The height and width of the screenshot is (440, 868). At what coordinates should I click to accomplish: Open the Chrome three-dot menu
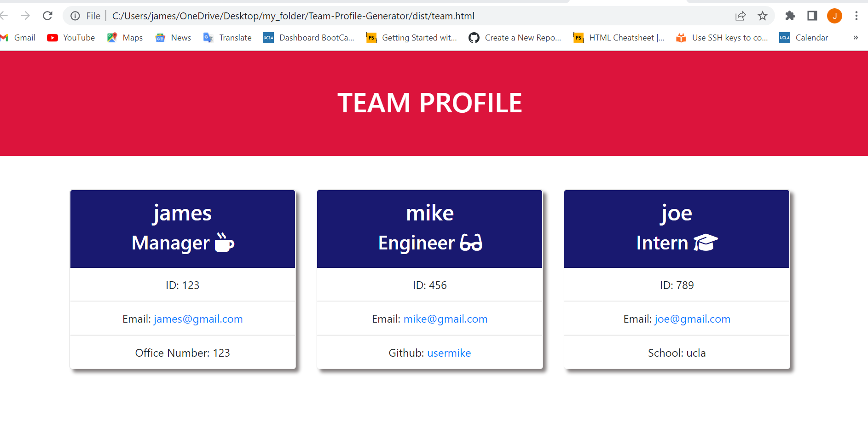click(856, 16)
